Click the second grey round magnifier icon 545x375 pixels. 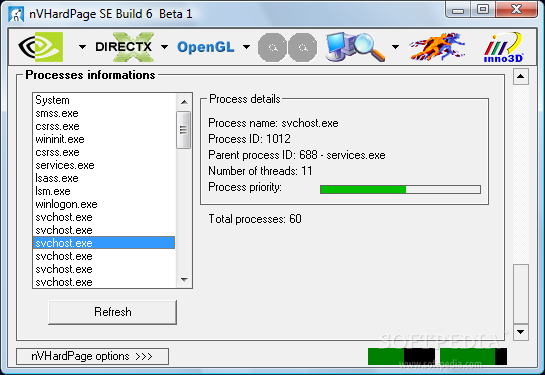[302, 48]
